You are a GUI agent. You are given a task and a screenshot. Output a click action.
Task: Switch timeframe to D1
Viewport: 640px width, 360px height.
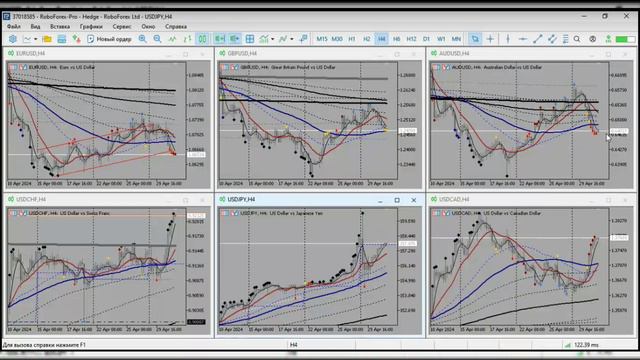coord(426,39)
